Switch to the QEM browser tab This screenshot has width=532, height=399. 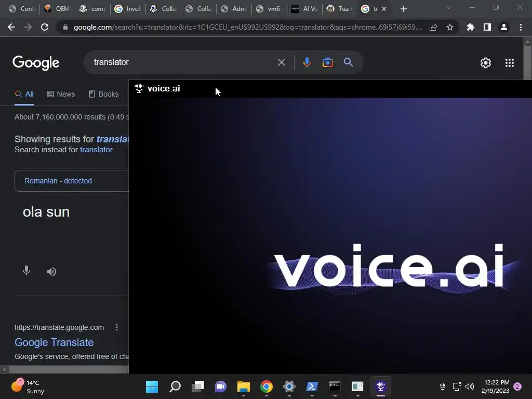coord(57,9)
